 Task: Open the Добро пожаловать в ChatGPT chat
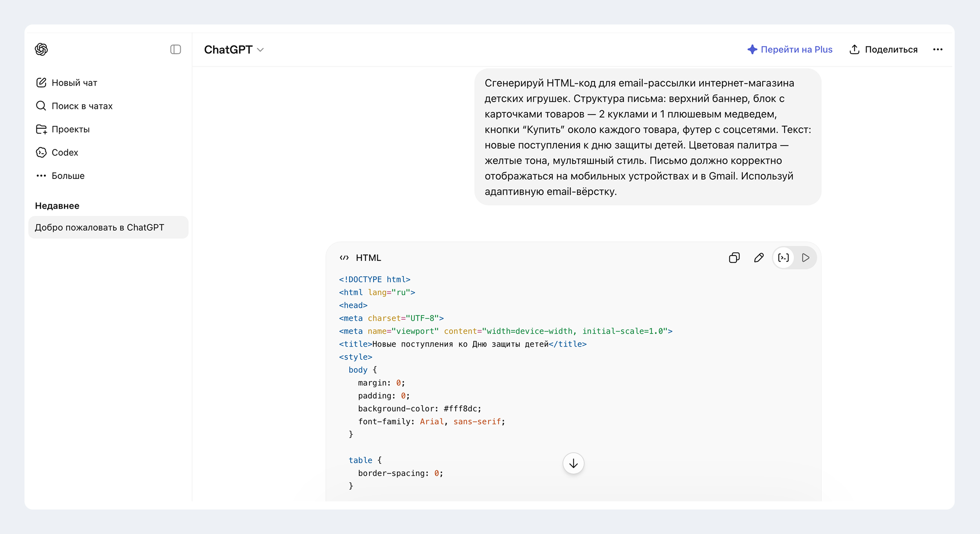108,227
